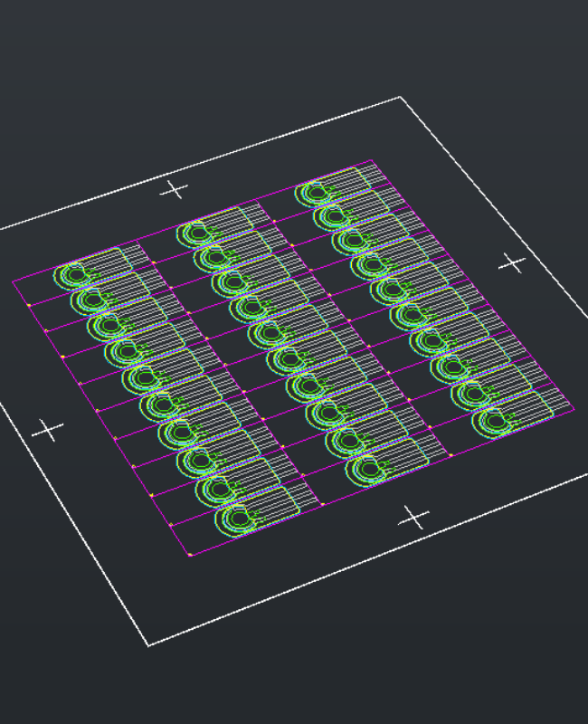Click the white frame's upper-left edge line
The height and width of the screenshot is (724, 588).
click(x=199, y=164)
